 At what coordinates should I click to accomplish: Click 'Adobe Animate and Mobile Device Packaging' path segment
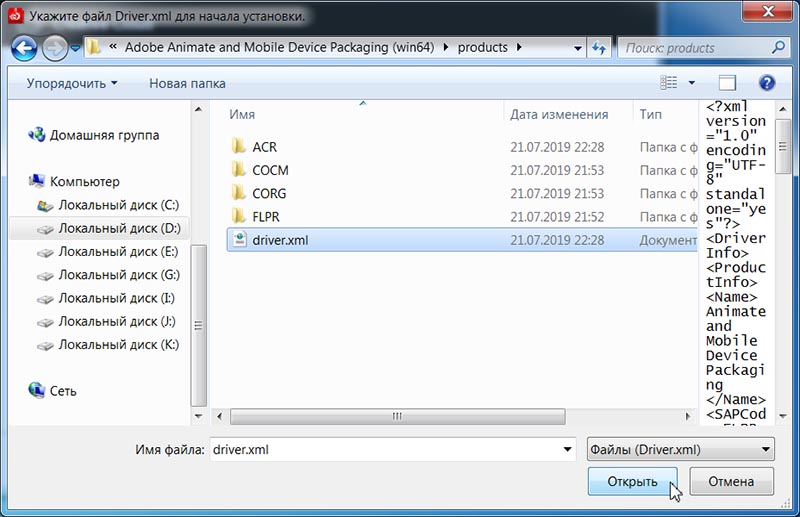[x=279, y=47]
